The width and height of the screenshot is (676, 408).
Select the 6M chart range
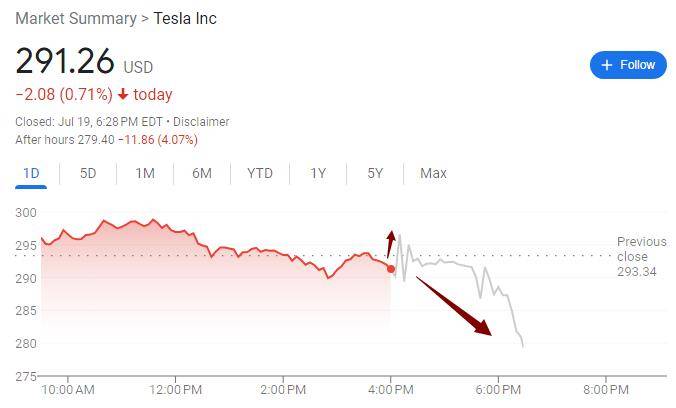click(202, 174)
